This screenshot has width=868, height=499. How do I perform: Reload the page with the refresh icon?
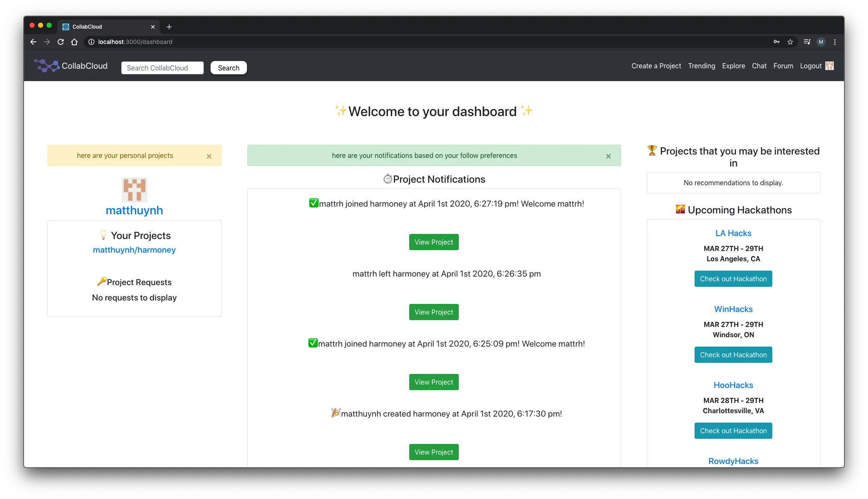(61, 42)
